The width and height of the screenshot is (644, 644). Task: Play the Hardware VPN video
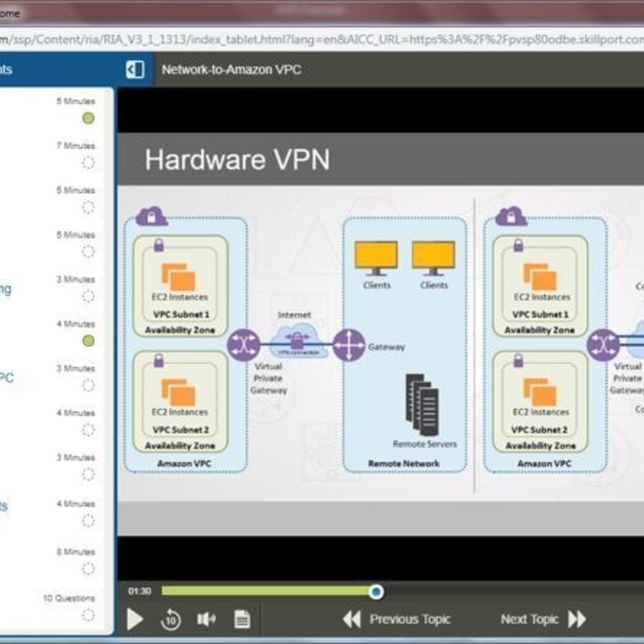point(134,619)
